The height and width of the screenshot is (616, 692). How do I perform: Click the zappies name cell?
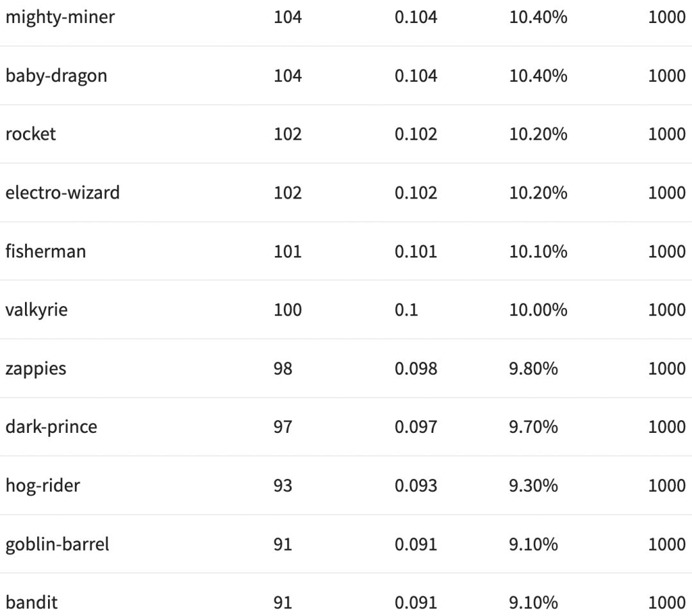36,369
